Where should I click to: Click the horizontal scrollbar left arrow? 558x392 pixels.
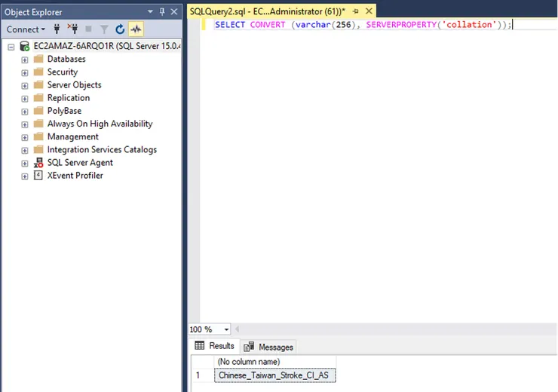[237, 329]
